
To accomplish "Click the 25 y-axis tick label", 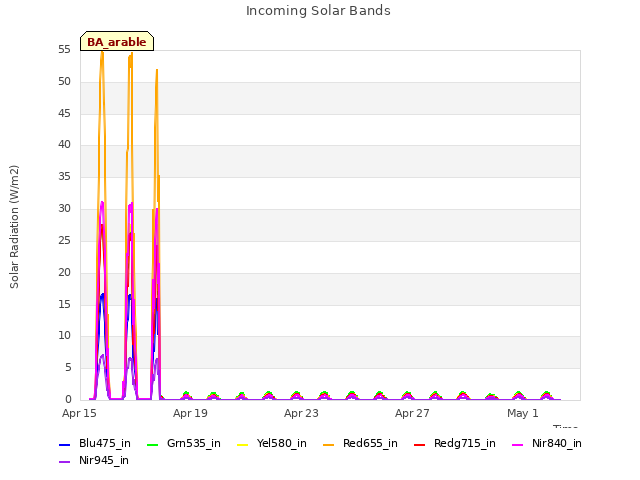I will (64, 240).
